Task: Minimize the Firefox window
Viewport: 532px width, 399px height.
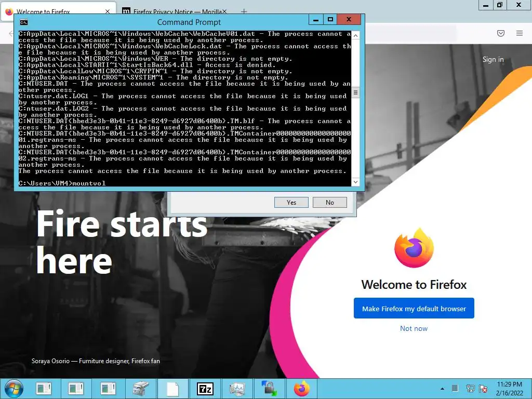Action: [x=486, y=5]
